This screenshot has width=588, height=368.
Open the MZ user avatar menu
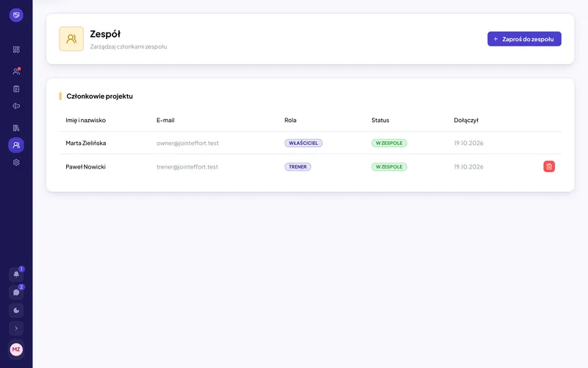coord(16,349)
